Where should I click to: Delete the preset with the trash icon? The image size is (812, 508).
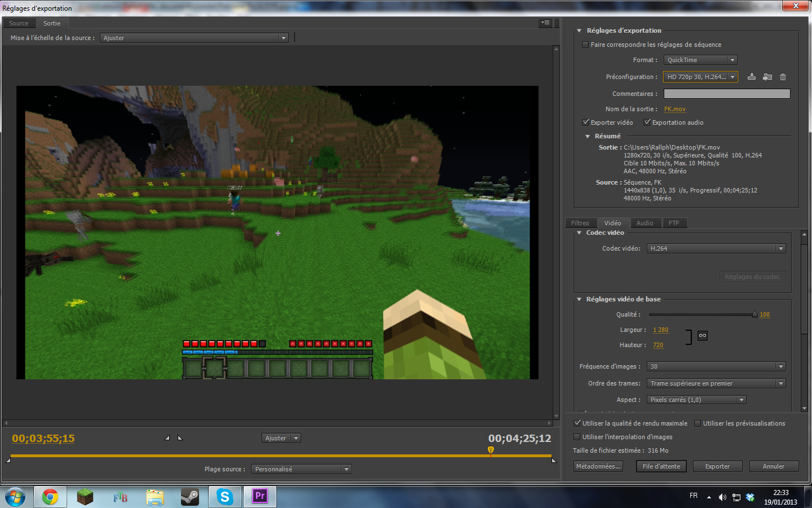[783, 77]
